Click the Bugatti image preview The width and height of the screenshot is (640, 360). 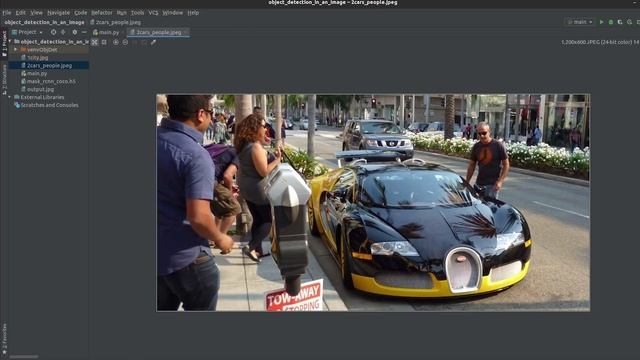[x=373, y=203]
